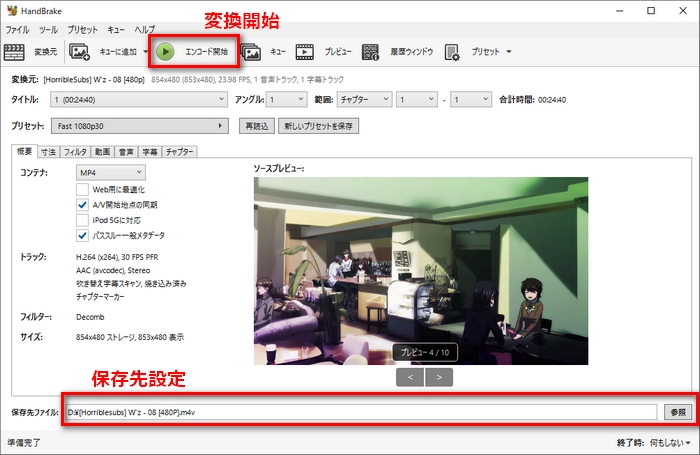The height and width of the screenshot is (455, 700).
Task: Open 履歴ウィンドウ from the toolbar
Action: (412, 52)
